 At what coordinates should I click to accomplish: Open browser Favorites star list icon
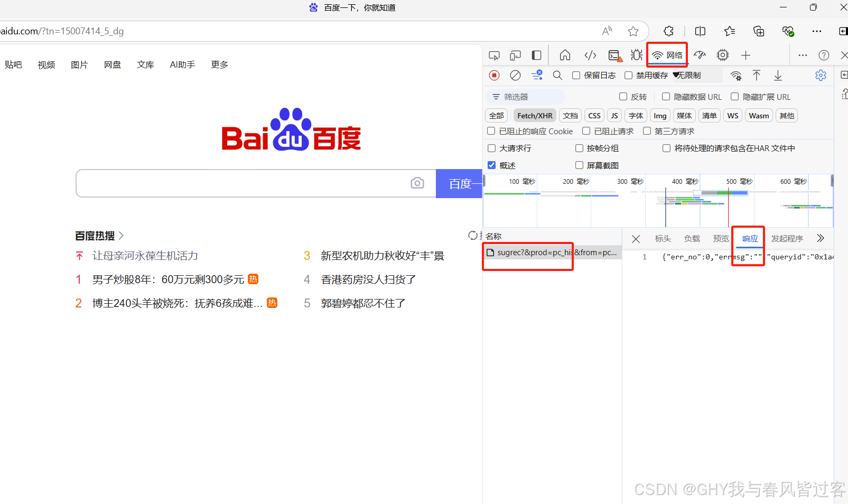730,31
